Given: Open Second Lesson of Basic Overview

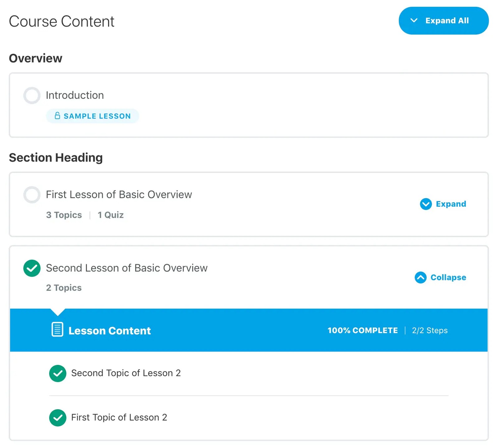Looking at the screenshot, I should pyautogui.click(x=127, y=268).
